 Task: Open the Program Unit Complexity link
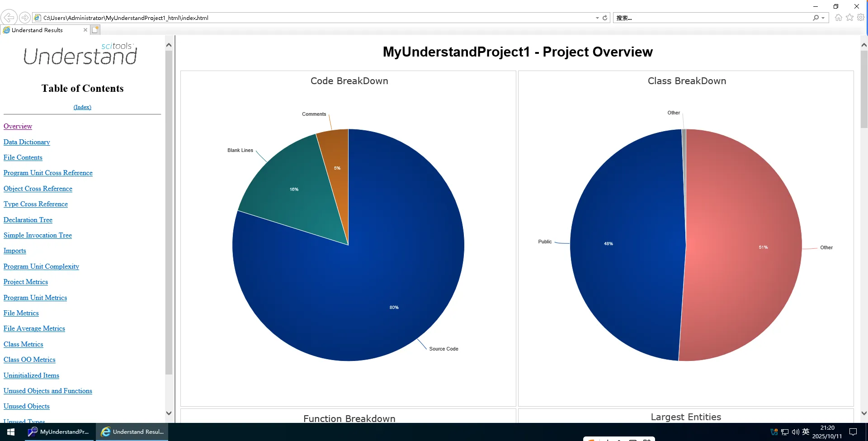coord(41,266)
